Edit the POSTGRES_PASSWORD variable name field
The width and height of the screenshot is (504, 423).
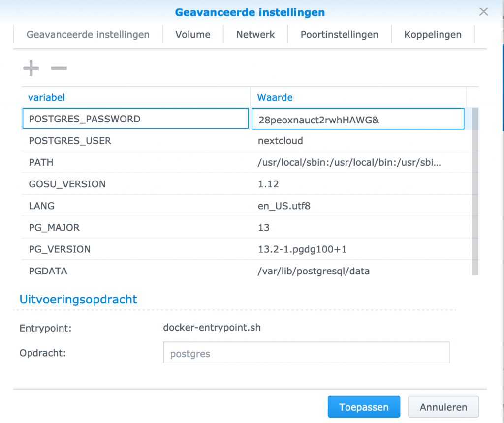click(x=135, y=119)
